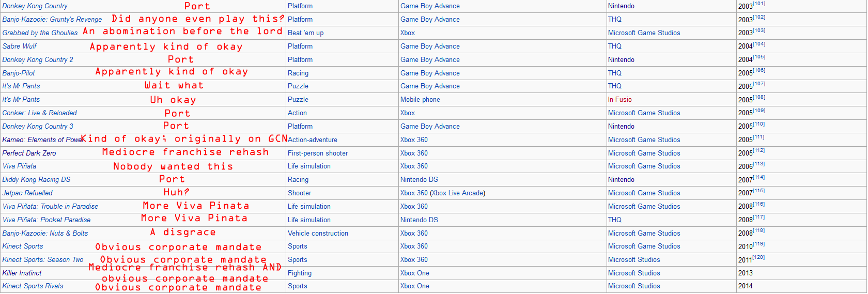The height and width of the screenshot is (294, 868).
Task: Open Banjo-Kazooie: Nuts & Bolts link
Action: click(45, 234)
